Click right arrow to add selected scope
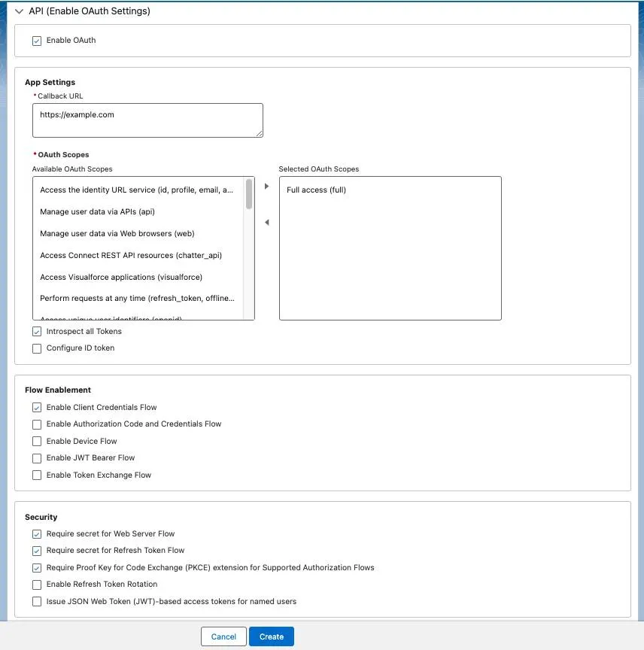 [x=266, y=187]
